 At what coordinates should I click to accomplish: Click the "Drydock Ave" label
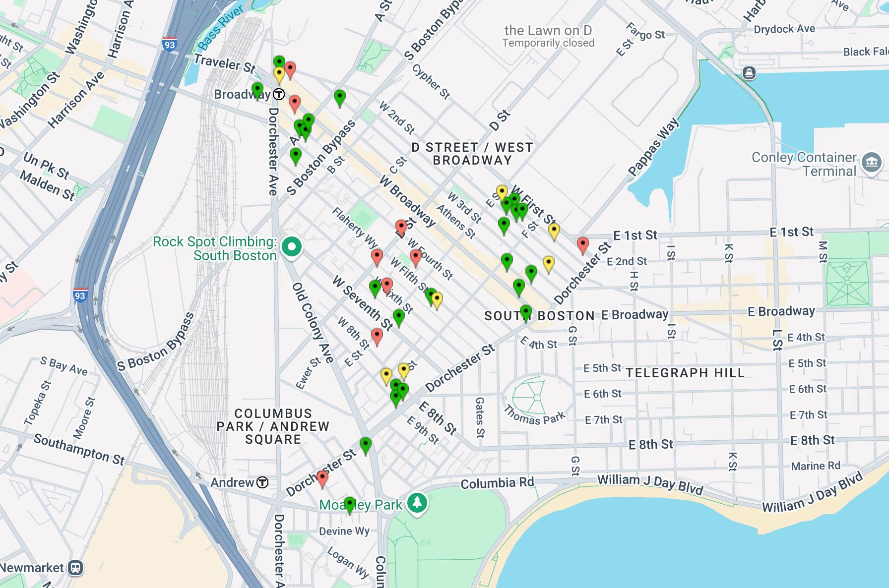pyautogui.click(x=784, y=29)
